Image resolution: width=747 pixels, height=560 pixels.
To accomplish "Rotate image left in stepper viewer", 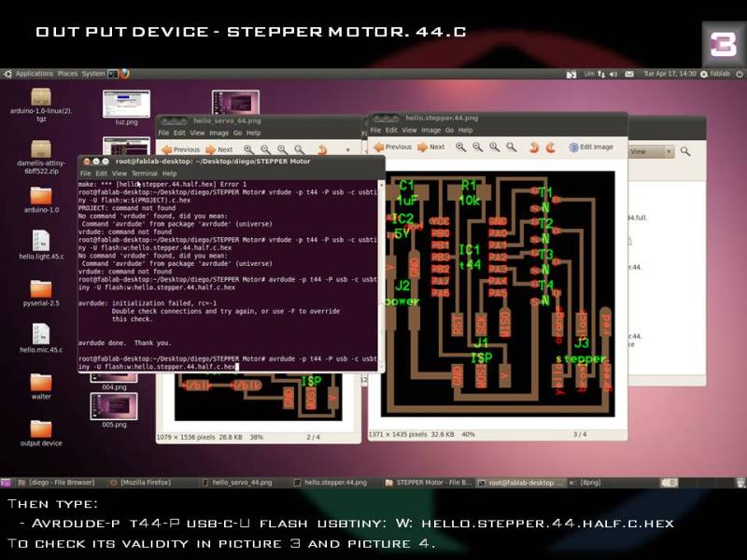I will tap(534, 147).
